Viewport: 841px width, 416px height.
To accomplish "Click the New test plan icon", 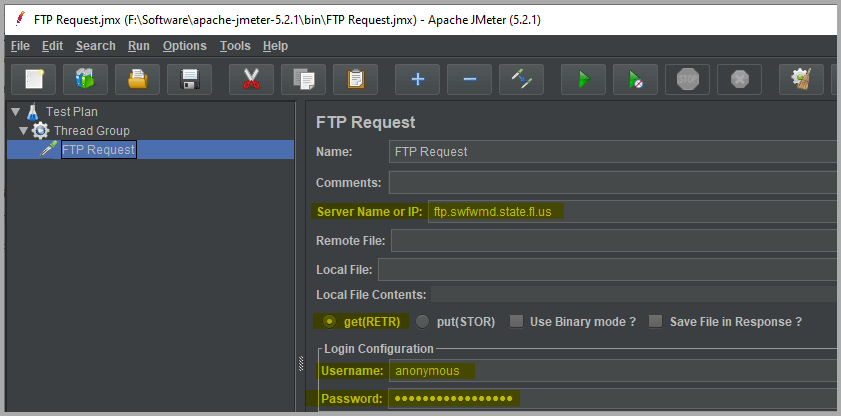I will [34, 79].
